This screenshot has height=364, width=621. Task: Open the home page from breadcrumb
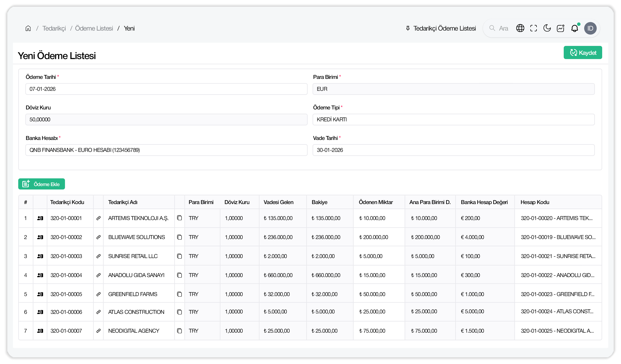click(x=28, y=28)
